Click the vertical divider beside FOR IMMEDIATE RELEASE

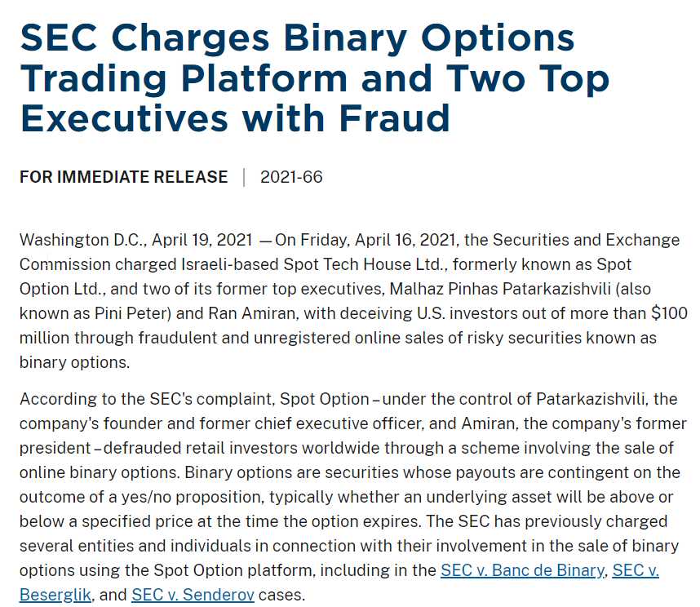click(244, 177)
